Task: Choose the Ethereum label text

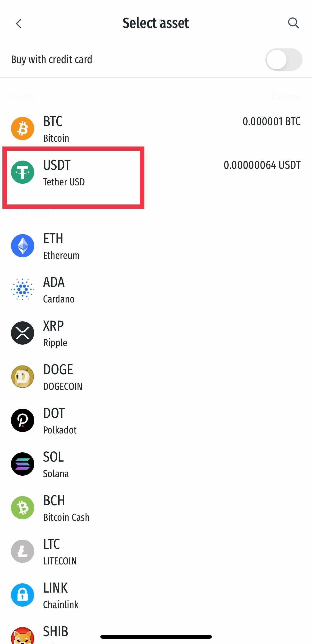Action: [61, 255]
